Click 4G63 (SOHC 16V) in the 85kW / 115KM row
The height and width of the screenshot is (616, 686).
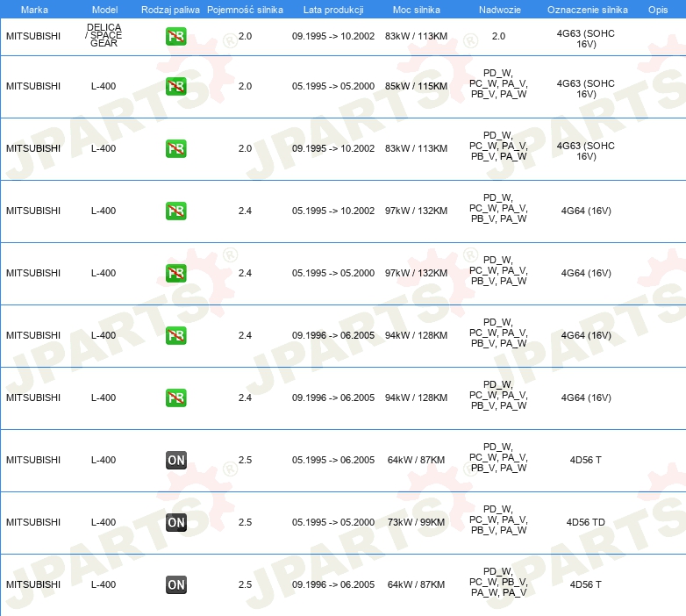coord(585,89)
